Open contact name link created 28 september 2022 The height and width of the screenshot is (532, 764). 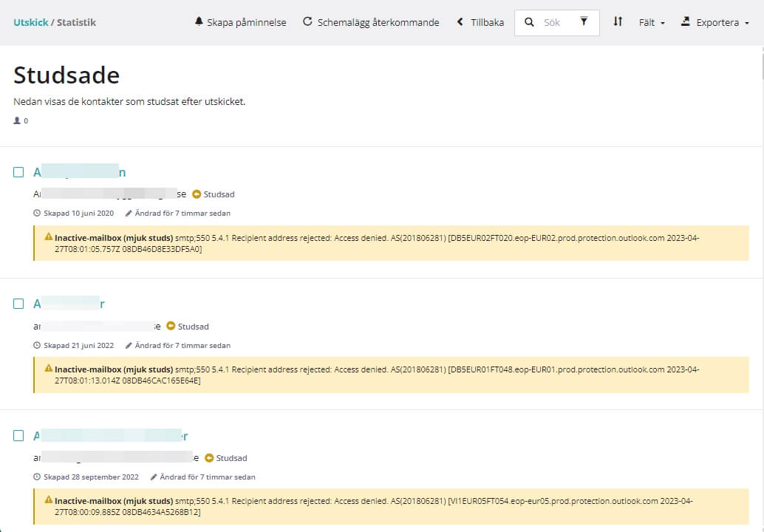[111, 435]
